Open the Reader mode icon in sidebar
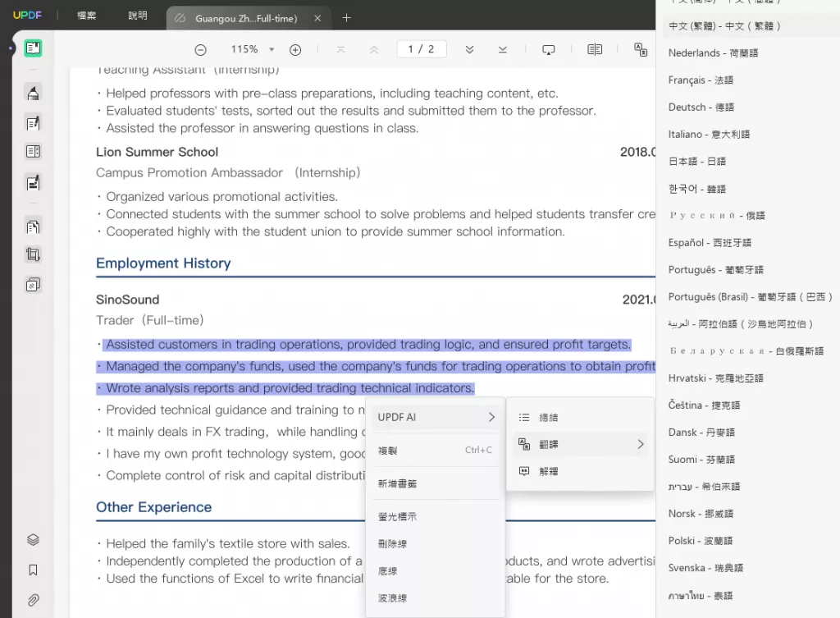 pyautogui.click(x=33, y=48)
